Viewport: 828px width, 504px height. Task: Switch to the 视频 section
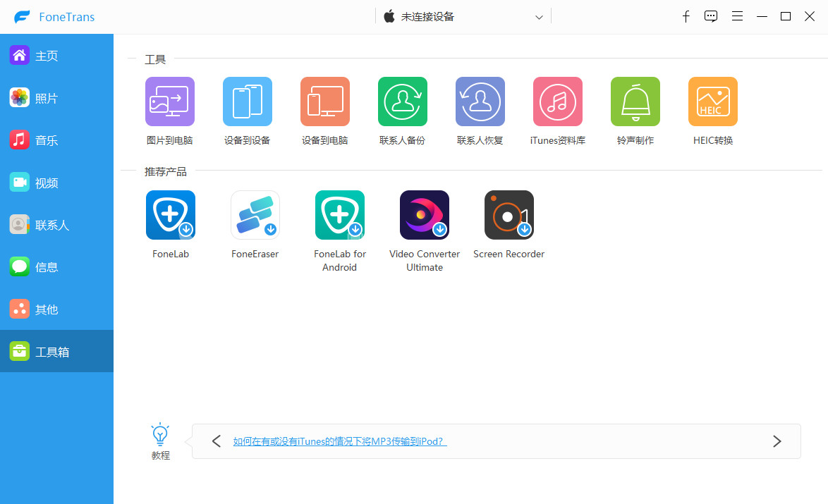tap(56, 183)
